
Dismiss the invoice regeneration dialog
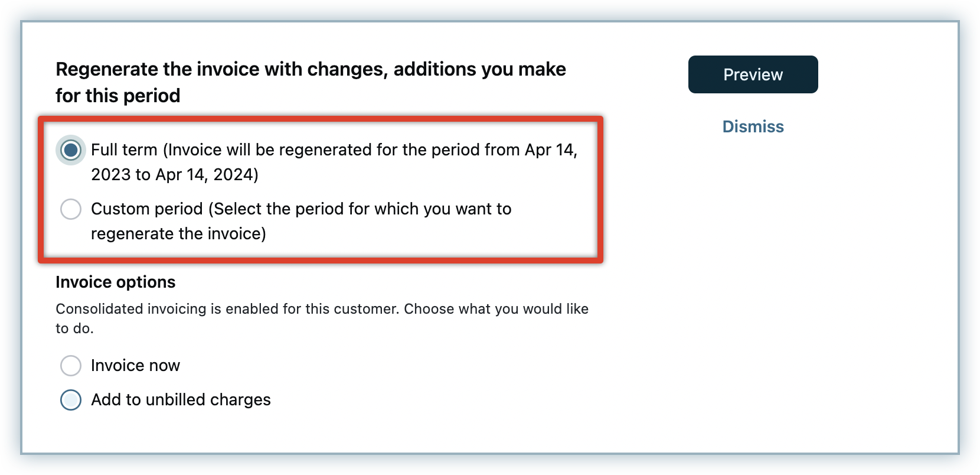point(753,126)
